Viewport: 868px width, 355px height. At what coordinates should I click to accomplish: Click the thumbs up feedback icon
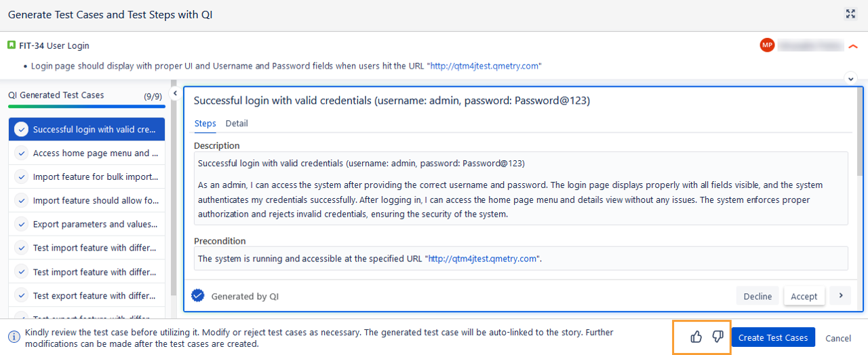[696, 337]
